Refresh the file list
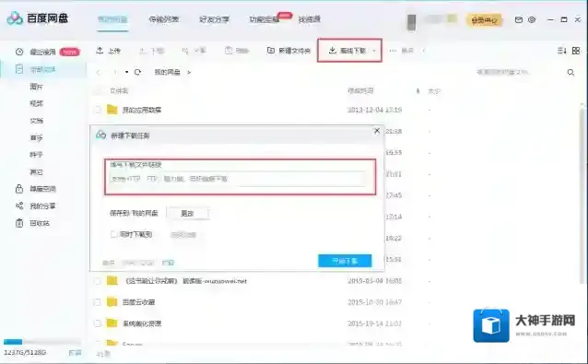Viewport: 588px width, 364px height. tap(137, 72)
